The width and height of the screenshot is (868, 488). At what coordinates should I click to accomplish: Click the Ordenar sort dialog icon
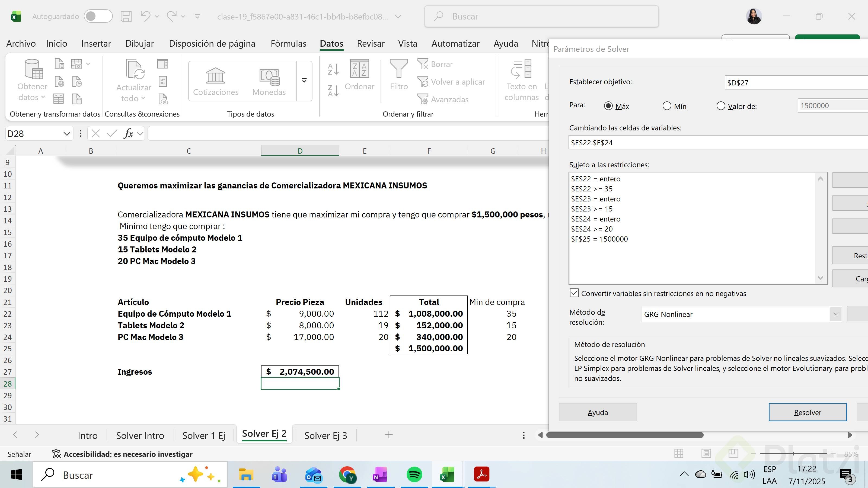(359, 69)
